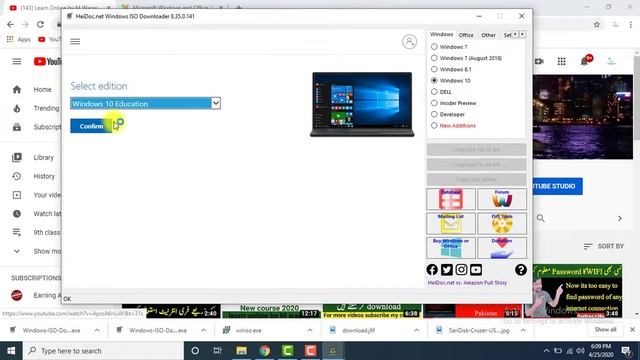This screenshot has height=360, width=640.
Task: Click the help question mark icon
Action: (520, 269)
